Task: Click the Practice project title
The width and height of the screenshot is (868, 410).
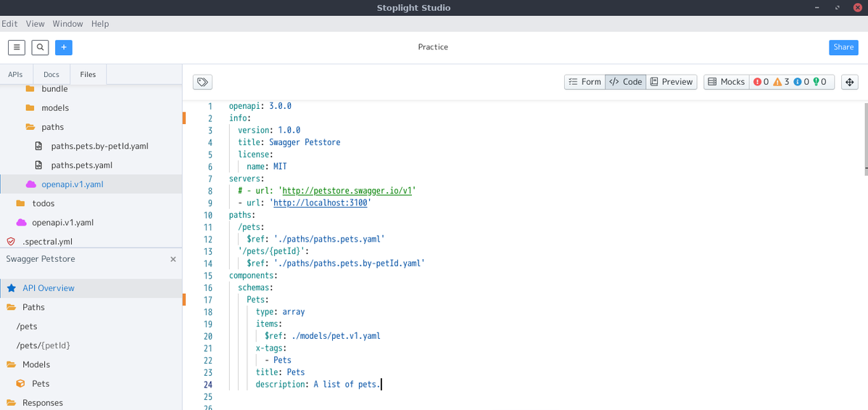Action: click(x=433, y=47)
